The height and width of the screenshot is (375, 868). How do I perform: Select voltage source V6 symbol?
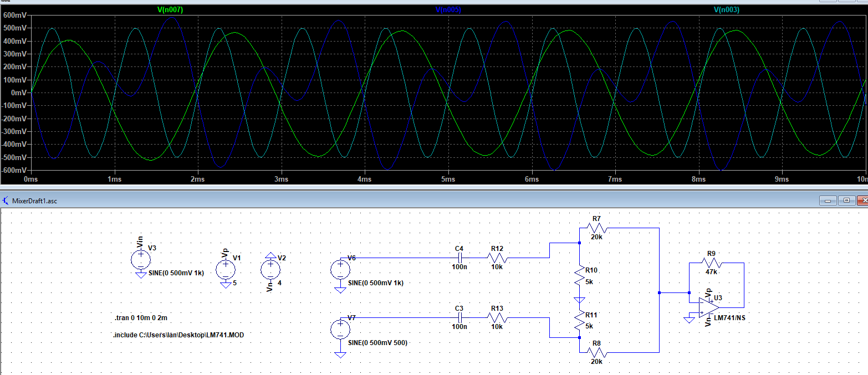tap(340, 270)
